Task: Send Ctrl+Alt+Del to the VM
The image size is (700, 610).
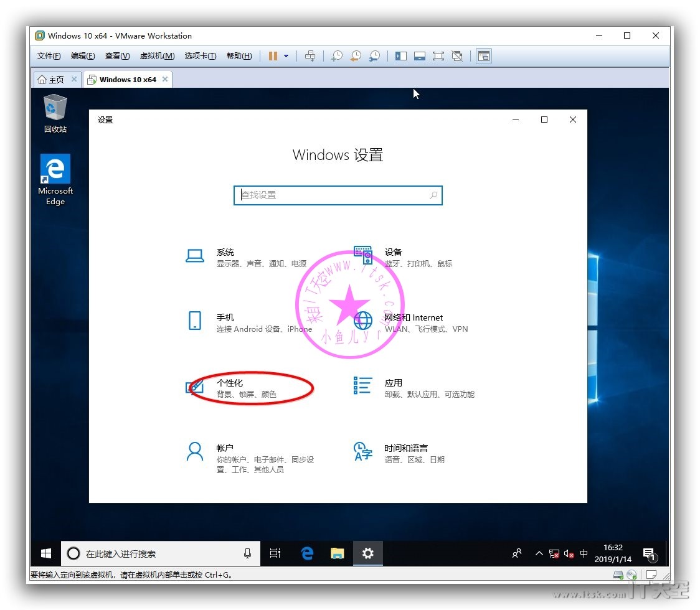Action: pos(310,56)
